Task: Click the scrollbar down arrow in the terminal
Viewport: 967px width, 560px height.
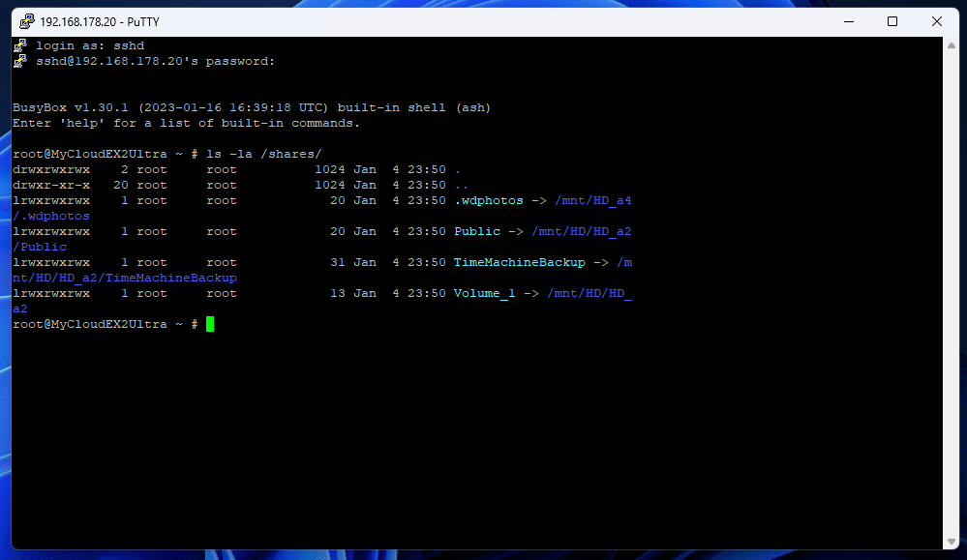Action: (951, 542)
